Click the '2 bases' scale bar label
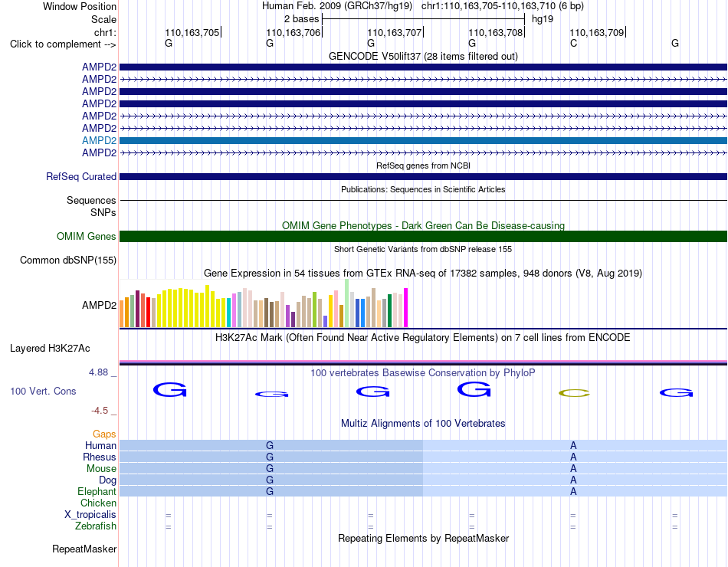Screen dimensions: 728x567 pyautogui.click(x=301, y=19)
